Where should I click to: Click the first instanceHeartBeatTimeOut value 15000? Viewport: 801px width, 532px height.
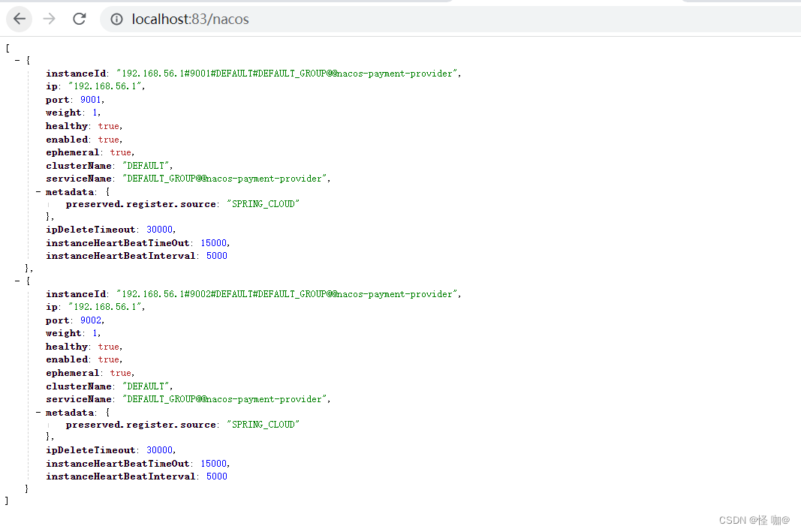click(213, 243)
